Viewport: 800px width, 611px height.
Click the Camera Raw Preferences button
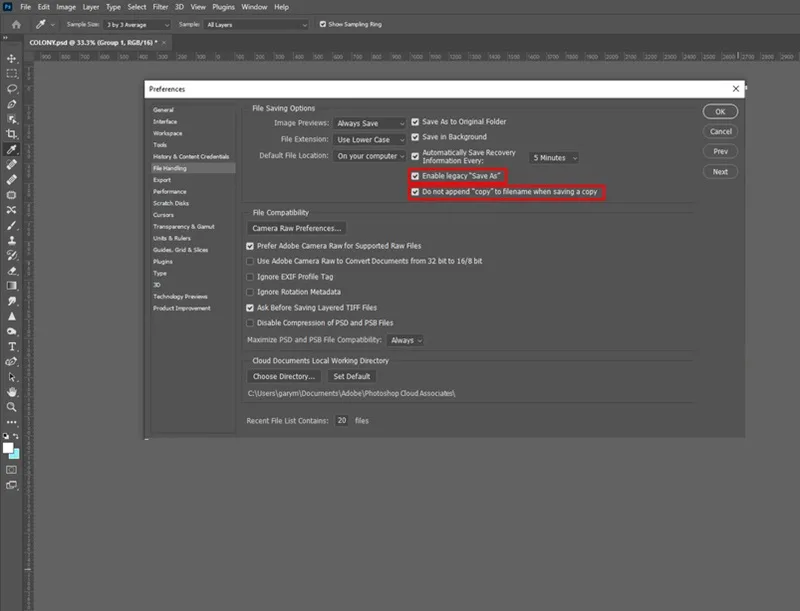(296, 228)
